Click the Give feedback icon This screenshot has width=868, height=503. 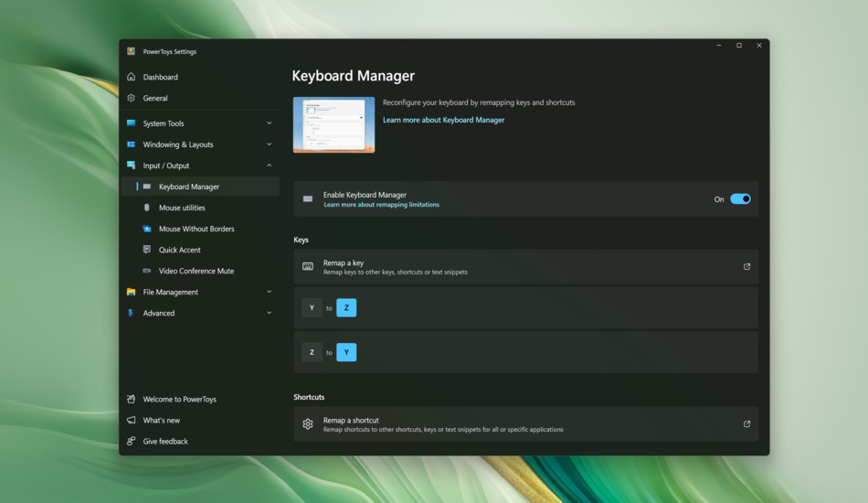tap(132, 441)
